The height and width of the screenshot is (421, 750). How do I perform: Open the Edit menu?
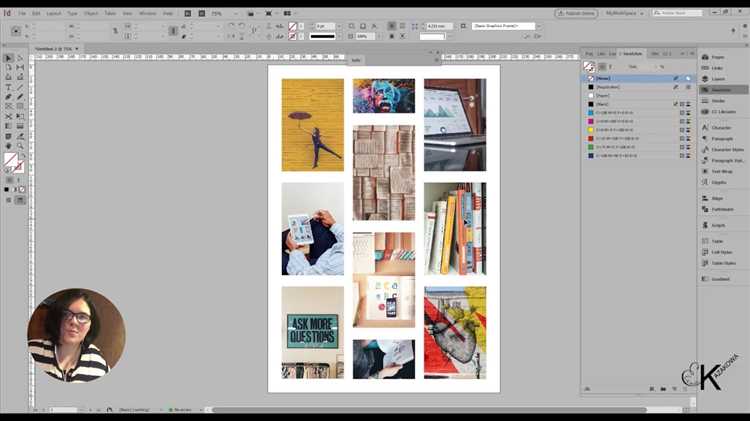(x=36, y=13)
